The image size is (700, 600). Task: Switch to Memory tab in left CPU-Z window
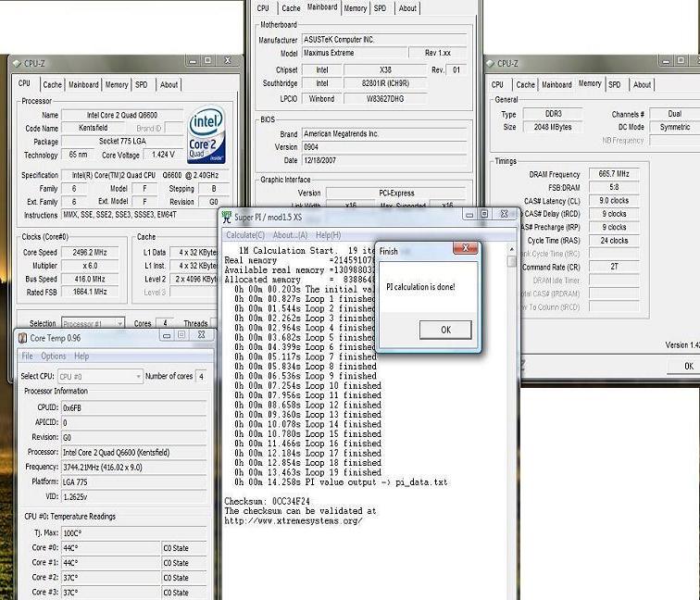pos(117,84)
